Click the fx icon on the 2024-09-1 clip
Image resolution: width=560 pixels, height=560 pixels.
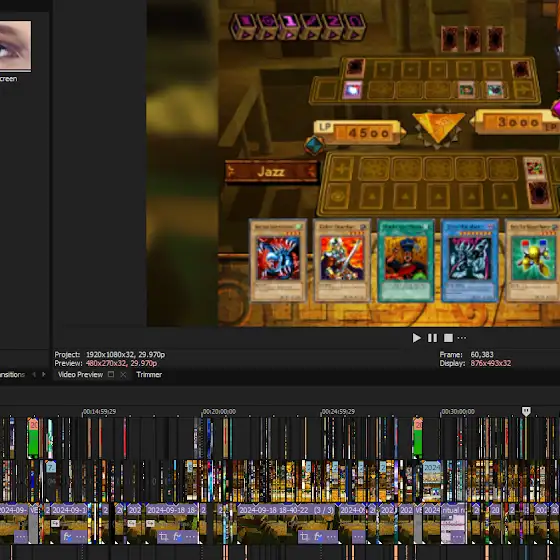(x=67, y=536)
